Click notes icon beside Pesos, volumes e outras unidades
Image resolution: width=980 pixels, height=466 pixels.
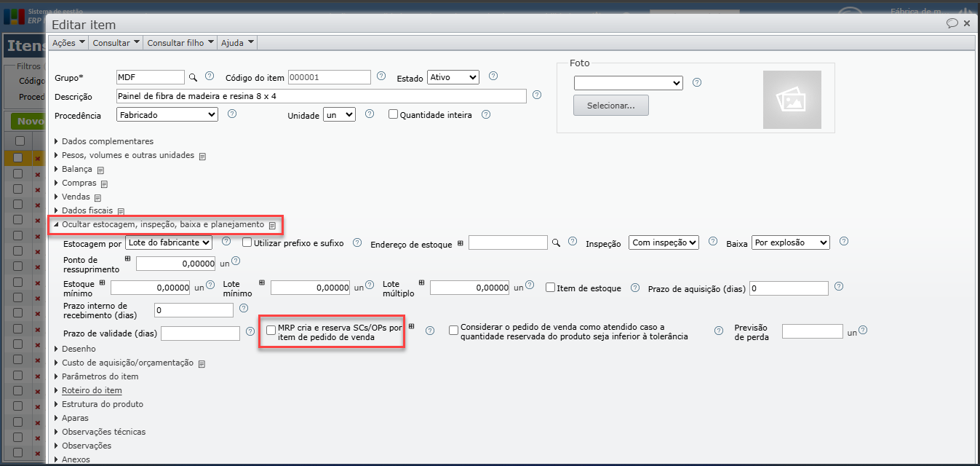pyautogui.click(x=203, y=156)
